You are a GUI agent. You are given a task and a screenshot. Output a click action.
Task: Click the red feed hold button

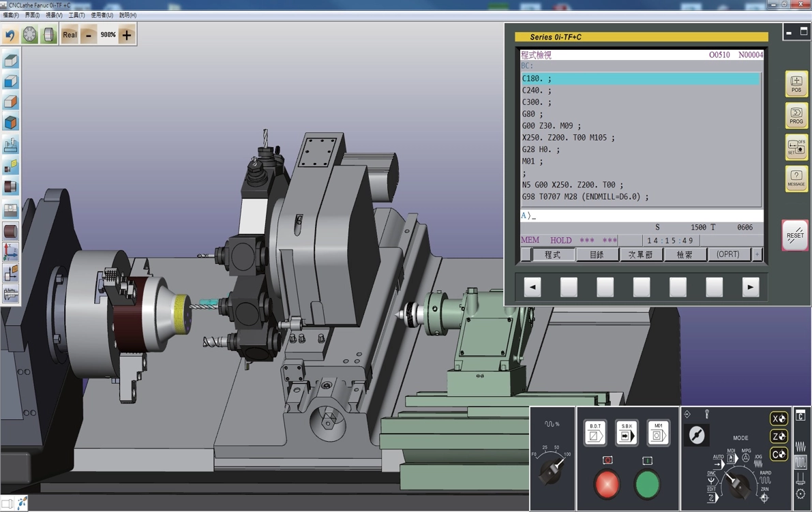tap(607, 483)
